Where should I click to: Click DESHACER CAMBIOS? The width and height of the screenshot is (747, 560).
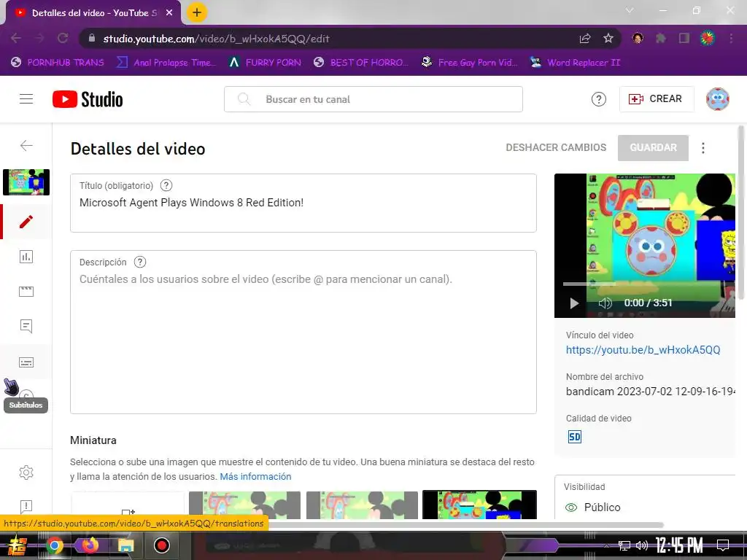point(556,147)
